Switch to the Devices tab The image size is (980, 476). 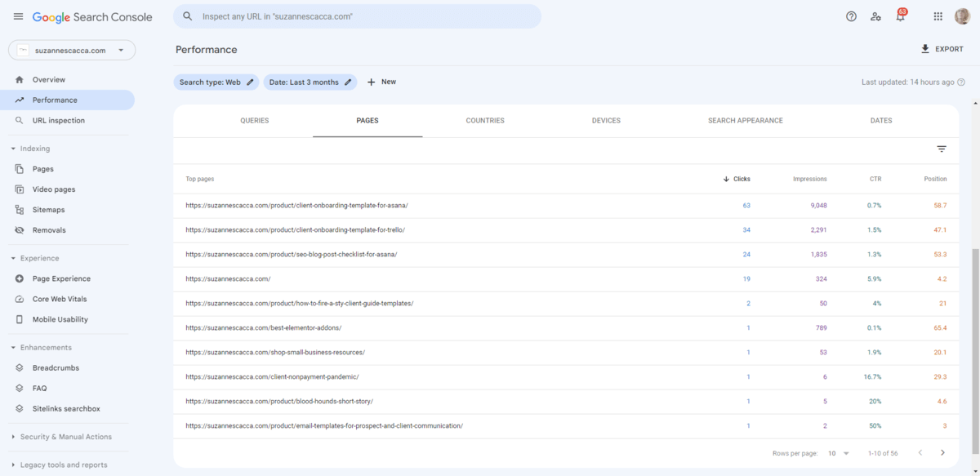click(606, 120)
